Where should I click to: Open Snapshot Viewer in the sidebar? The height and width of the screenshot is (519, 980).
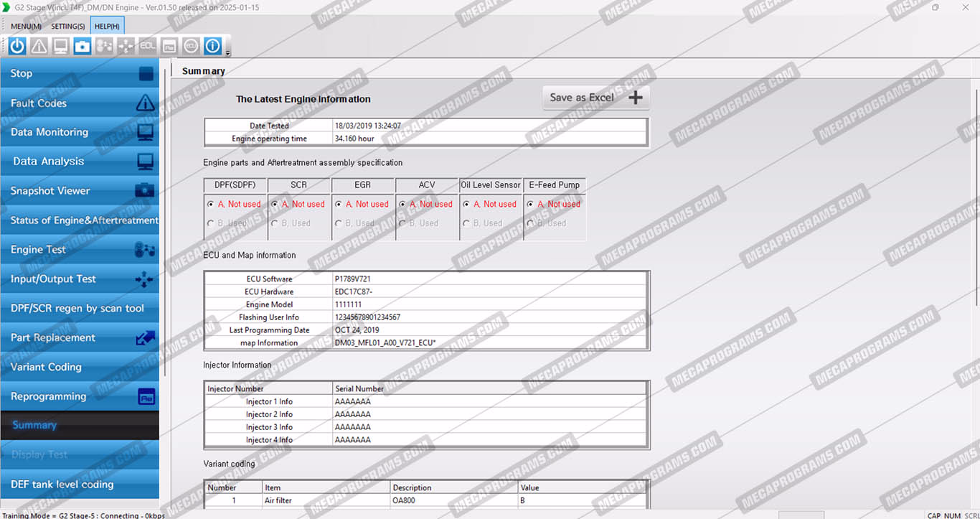(x=79, y=191)
